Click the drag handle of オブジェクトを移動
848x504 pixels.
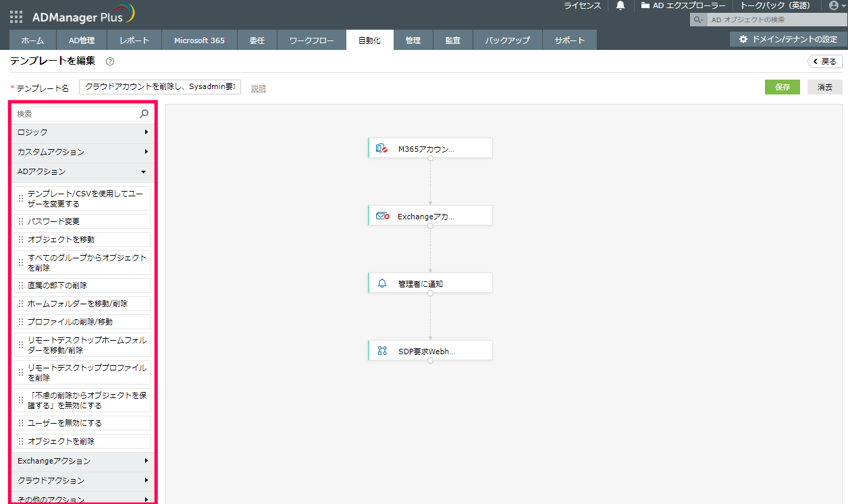click(21, 240)
